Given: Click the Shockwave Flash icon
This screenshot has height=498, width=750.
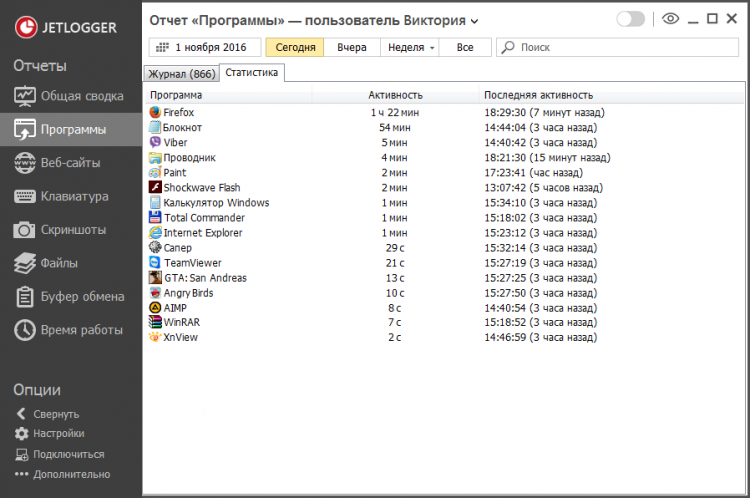Looking at the screenshot, I should click(155, 187).
